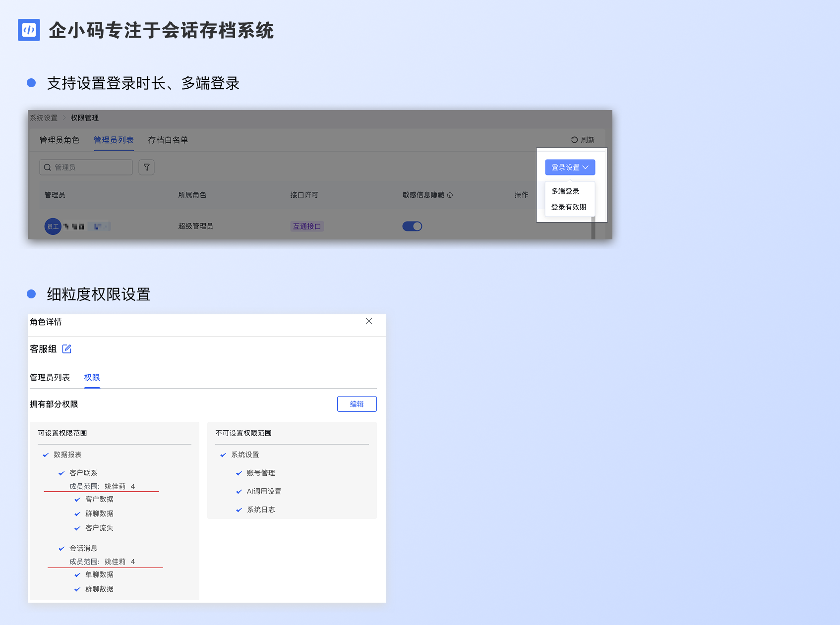Click the 员工 avatar in the administrator row

click(53, 227)
